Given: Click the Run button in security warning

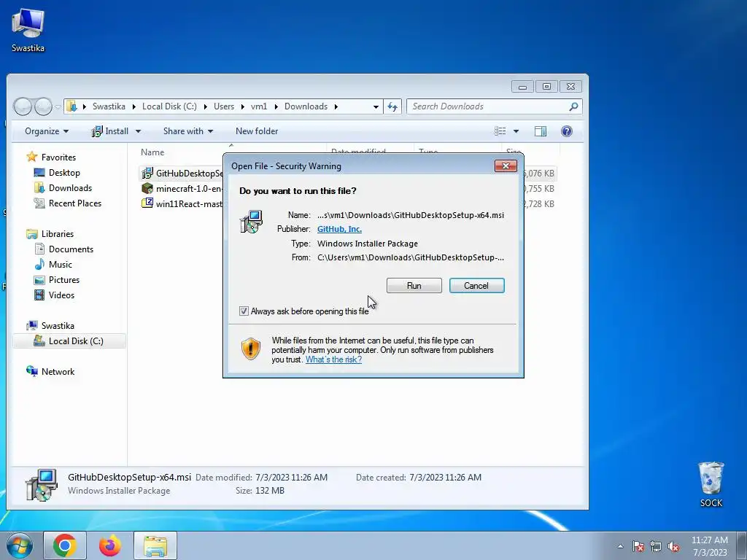Looking at the screenshot, I should (x=414, y=286).
